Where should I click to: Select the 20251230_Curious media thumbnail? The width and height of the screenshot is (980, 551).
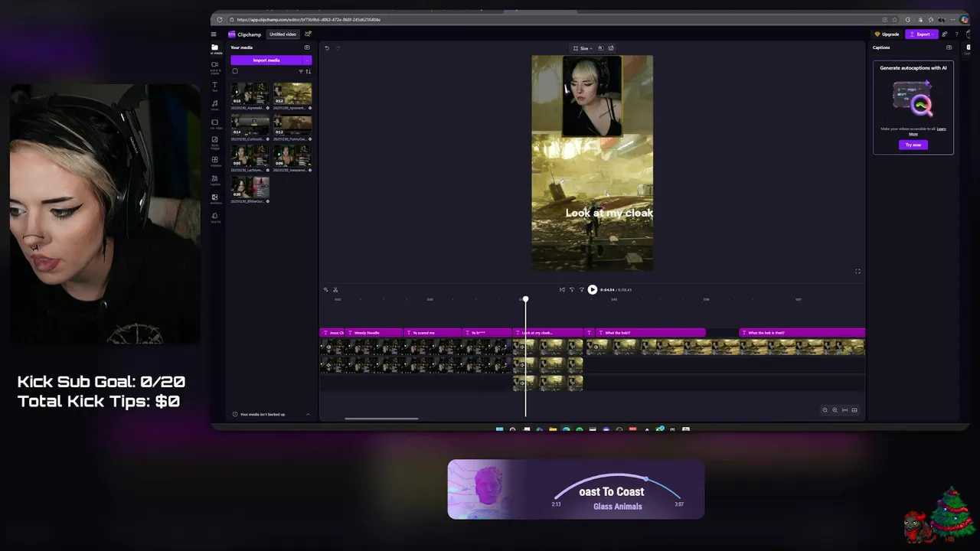[250, 125]
